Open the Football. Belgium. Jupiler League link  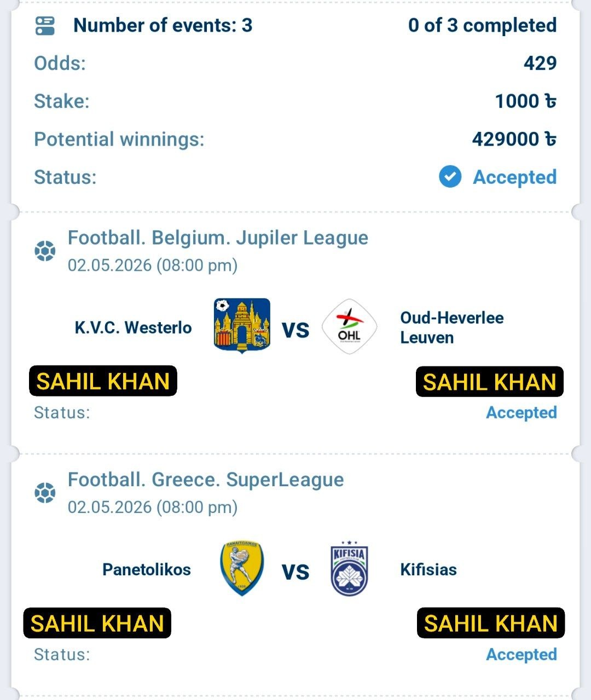(218, 238)
